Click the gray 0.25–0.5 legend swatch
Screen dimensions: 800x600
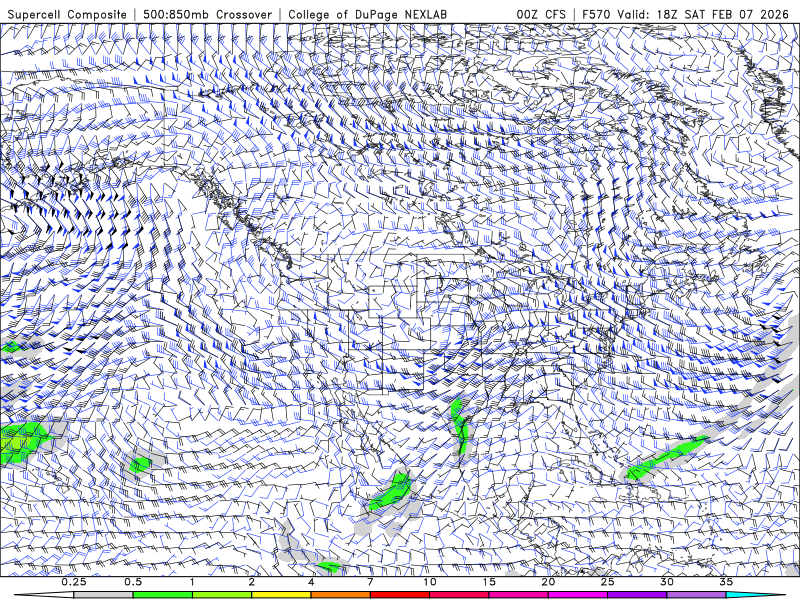[103, 595]
